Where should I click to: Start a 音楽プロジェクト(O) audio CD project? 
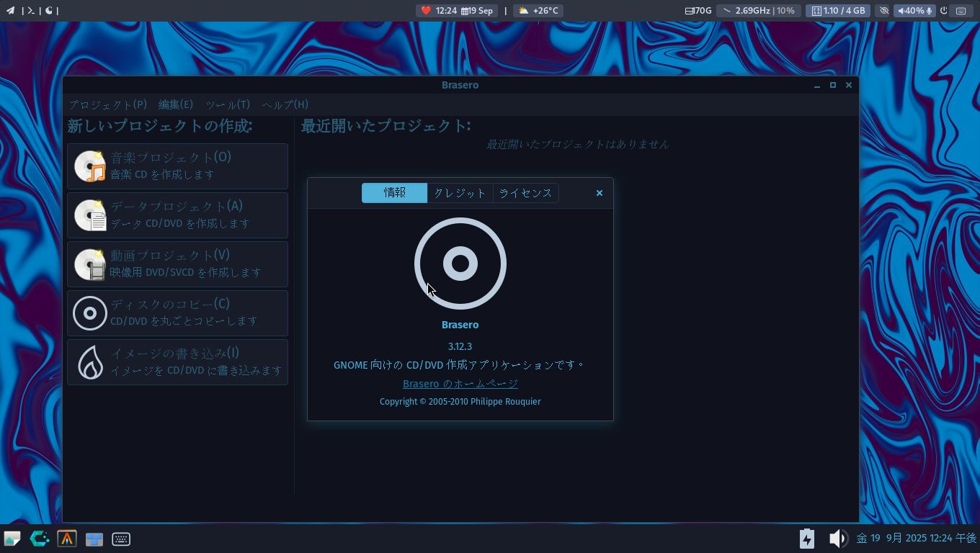point(177,166)
